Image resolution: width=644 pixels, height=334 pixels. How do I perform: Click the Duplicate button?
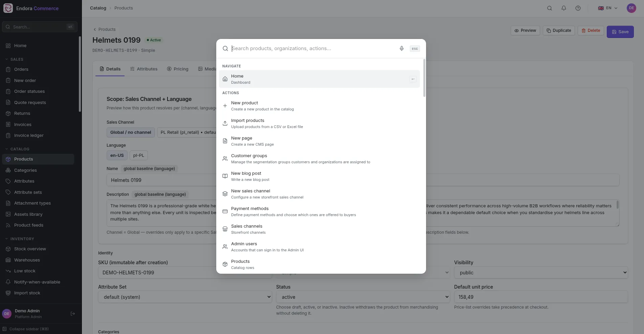559,30
